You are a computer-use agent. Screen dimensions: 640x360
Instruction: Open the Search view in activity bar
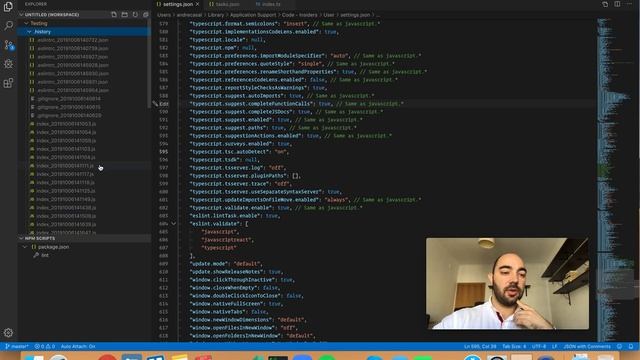pyautogui.click(x=8, y=25)
